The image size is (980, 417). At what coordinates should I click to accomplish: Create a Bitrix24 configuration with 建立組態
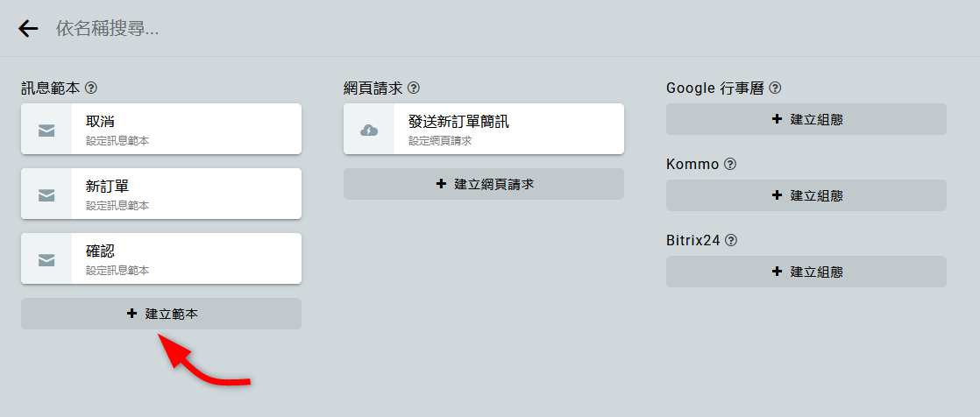(x=806, y=272)
